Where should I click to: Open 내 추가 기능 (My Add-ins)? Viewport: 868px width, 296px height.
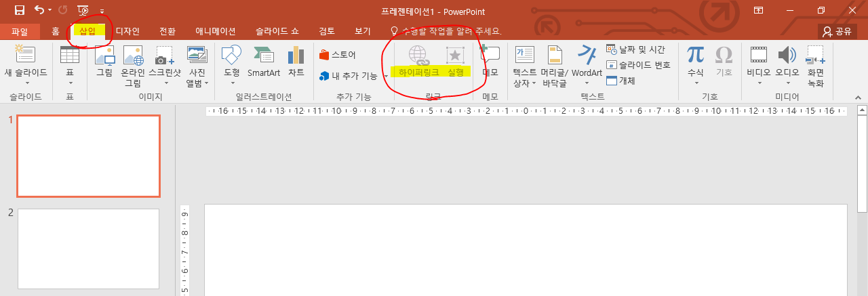pyautogui.click(x=348, y=76)
